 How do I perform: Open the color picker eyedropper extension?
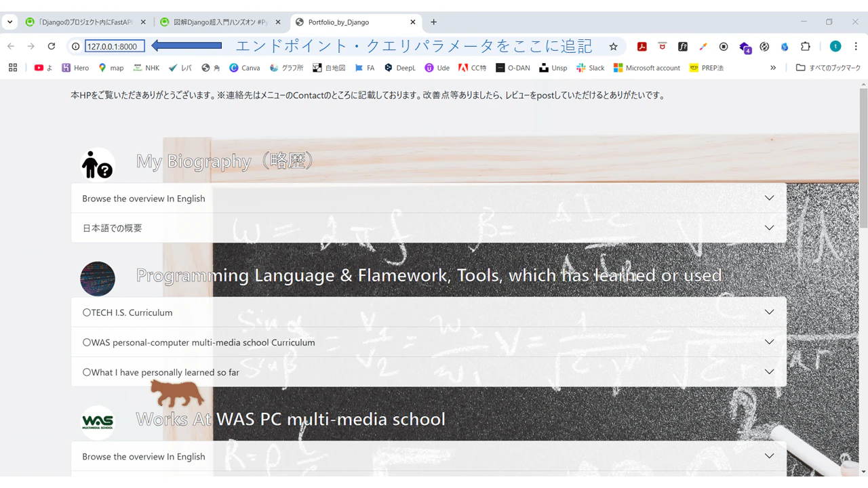pos(703,46)
